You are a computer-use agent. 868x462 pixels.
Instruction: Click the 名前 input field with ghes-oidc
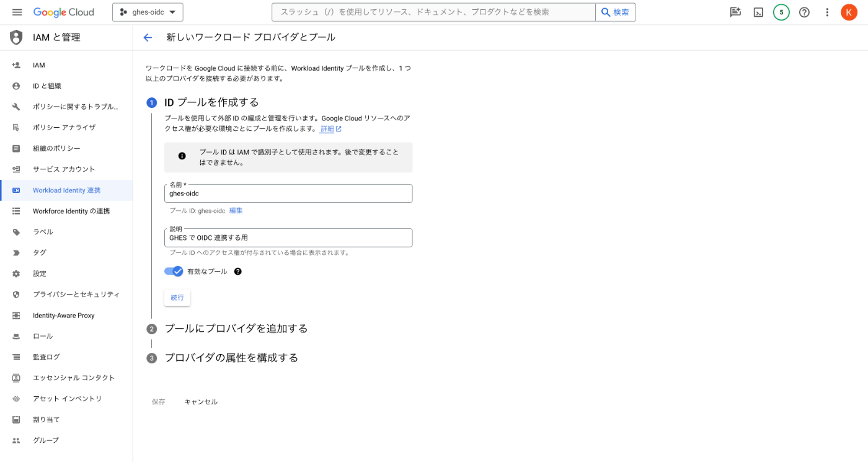(288, 193)
